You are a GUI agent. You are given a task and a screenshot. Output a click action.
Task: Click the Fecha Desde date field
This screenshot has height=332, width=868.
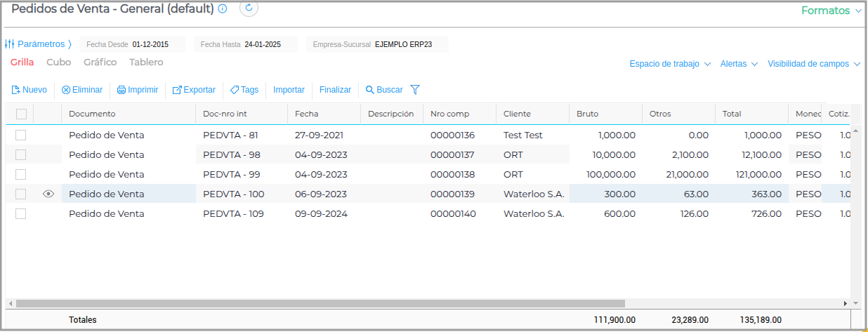pos(150,44)
